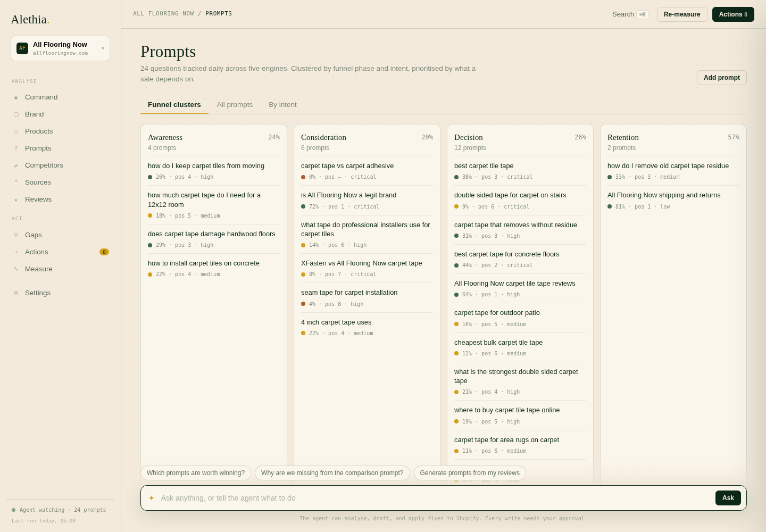
Task: Open prompt 'All Flooring Now shipping and returns'
Action: point(673,201)
